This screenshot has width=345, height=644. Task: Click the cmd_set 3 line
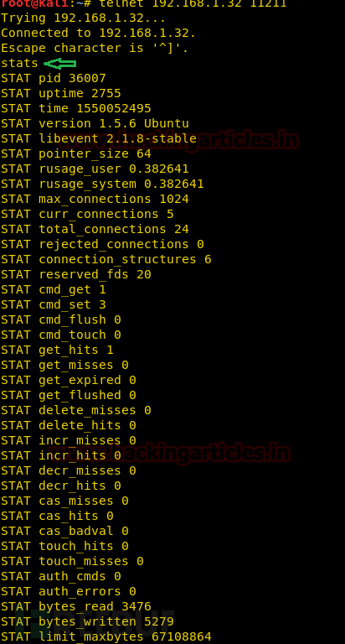pyautogui.click(x=54, y=304)
